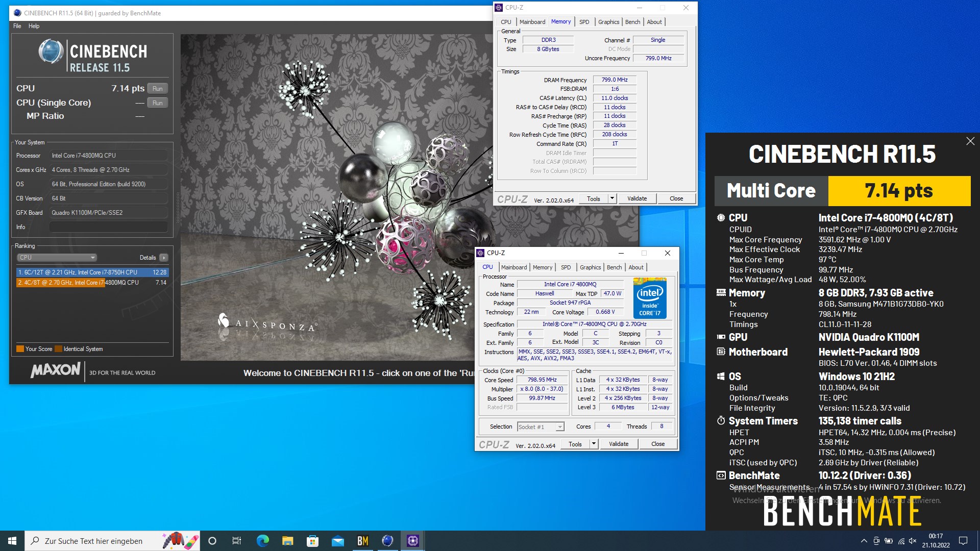Click the Core Speed value 798.95 MHz
The width and height of the screenshot is (980, 551).
[x=542, y=380]
